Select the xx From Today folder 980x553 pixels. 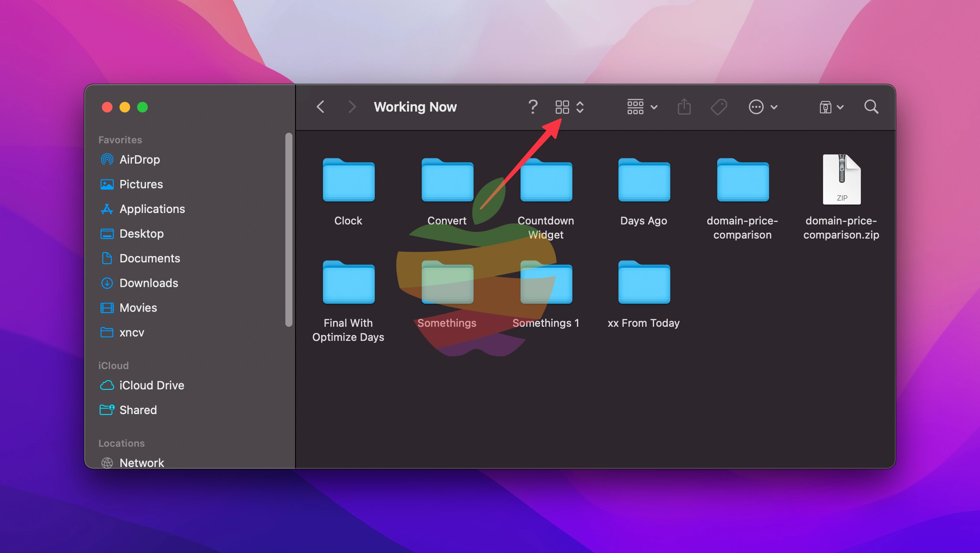[x=644, y=282]
